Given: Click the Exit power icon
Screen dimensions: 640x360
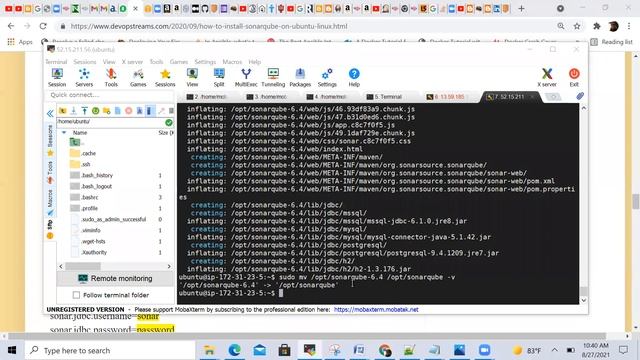Looking at the screenshot, I should click(574, 77).
